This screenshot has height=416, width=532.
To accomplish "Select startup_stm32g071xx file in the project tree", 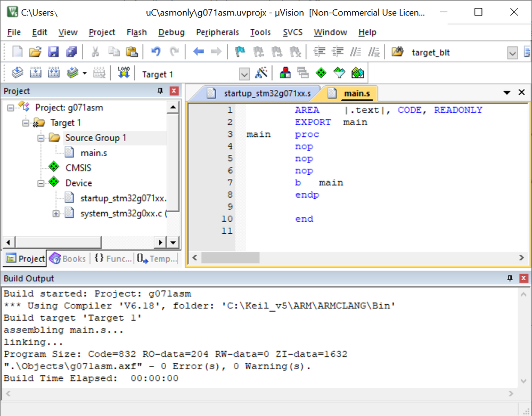I will point(124,198).
